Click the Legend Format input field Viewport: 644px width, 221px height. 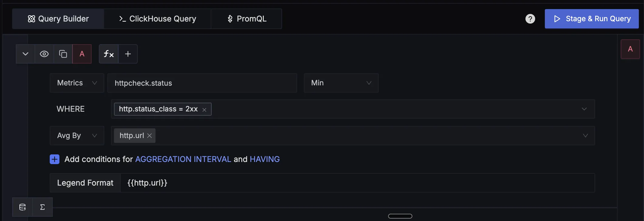point(357,183)
